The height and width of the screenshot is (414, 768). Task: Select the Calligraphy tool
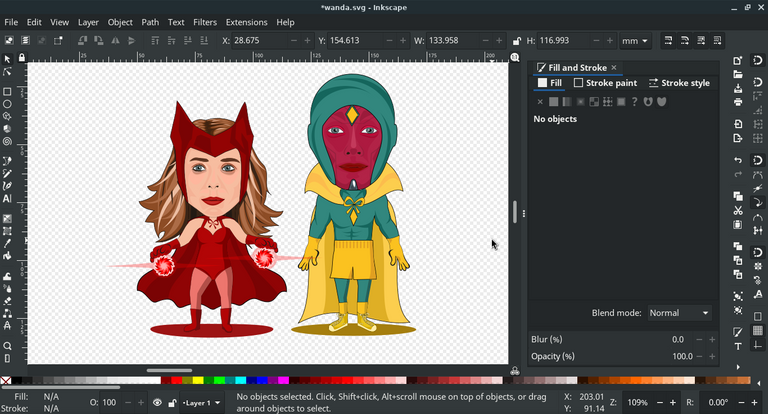pyautogui.click(x=7, y=186)
